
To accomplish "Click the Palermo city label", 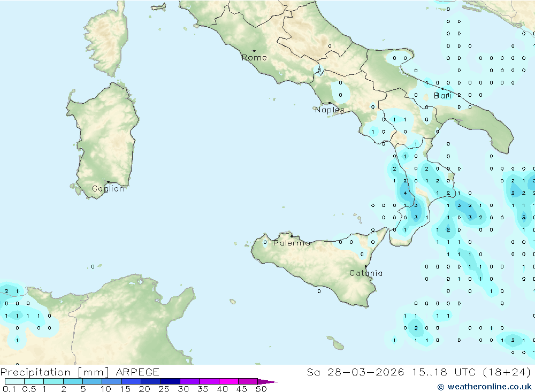I will click(292, 243).
